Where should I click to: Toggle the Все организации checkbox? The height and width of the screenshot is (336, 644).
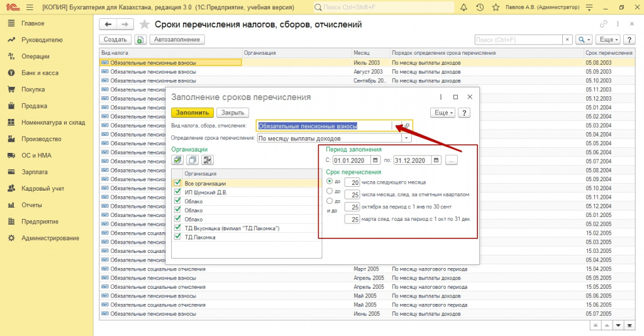pos(177,183)
